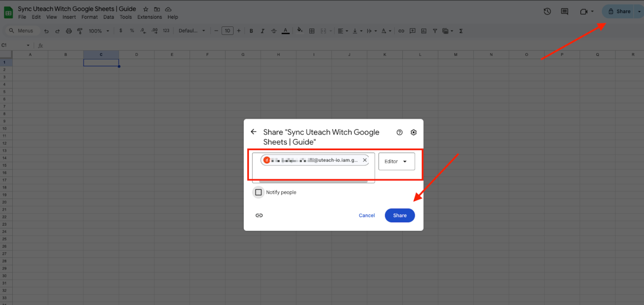
Task: Increase decimal places
Action: [154, 31]
